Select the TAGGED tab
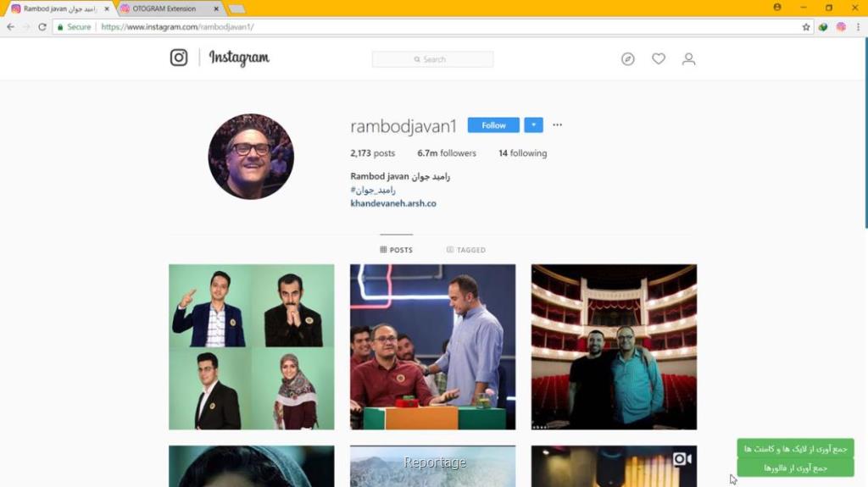Screen dimensions: 868x487 pos(466,250)
